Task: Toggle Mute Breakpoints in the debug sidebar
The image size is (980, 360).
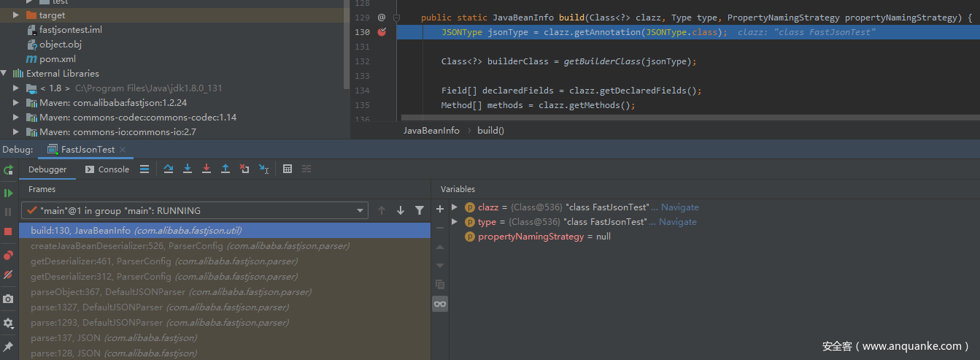Action: [8, 275]
